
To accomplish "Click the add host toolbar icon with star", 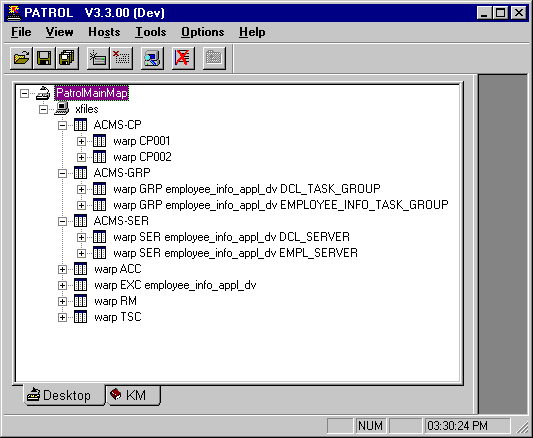I will [98, 58].
